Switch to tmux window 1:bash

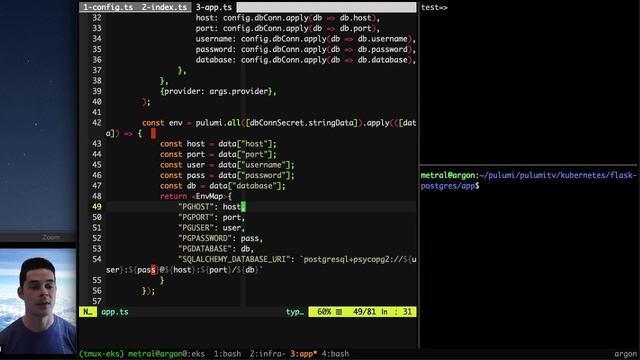click(x=227, y=353)
